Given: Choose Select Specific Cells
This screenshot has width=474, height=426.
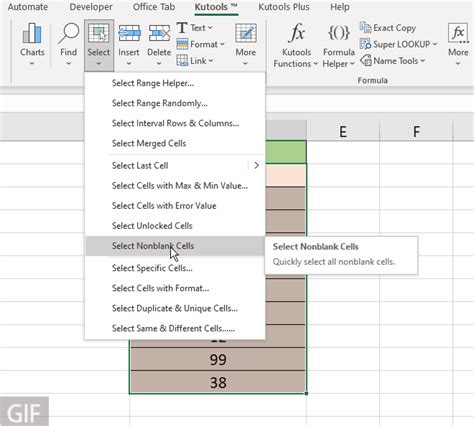Looking at the screenshot, I should 175,268.
